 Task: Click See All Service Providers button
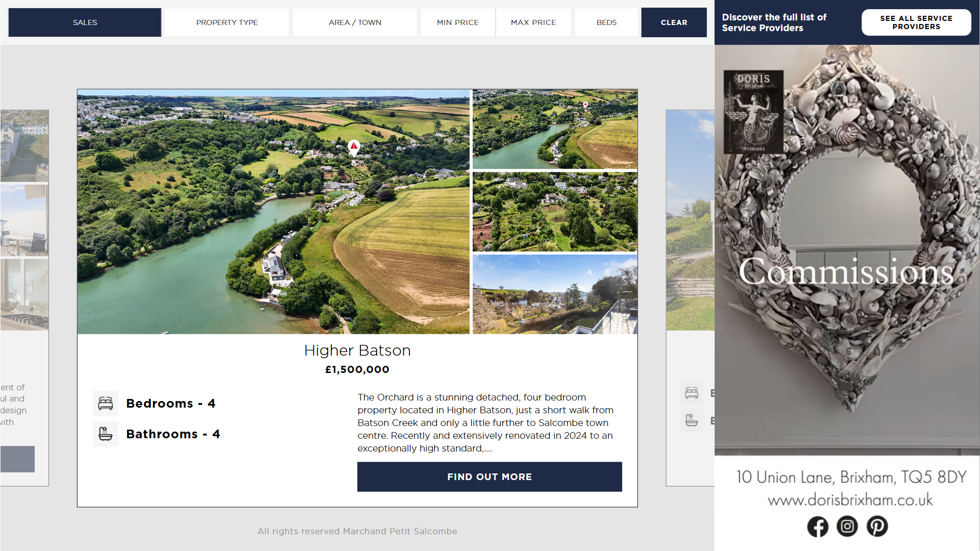(x=916, y=22)
